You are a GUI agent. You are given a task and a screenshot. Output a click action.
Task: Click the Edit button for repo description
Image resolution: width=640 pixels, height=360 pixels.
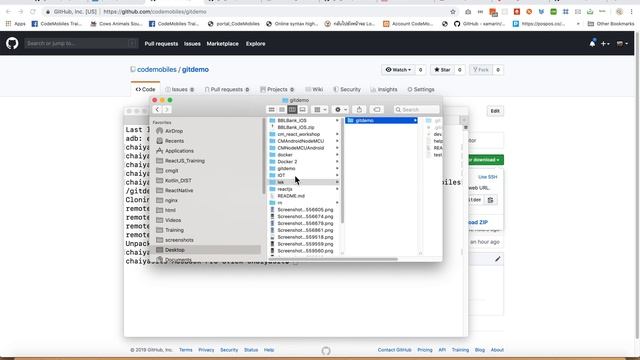495,111
